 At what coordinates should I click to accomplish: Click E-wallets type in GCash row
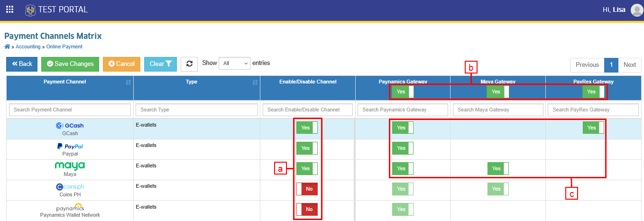pyautogui.click(x=146, y=125)
